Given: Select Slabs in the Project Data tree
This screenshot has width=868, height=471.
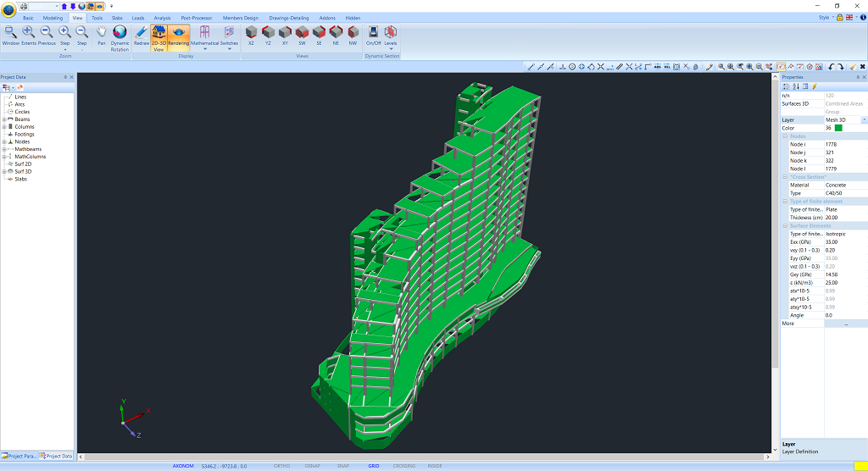Looking at the screenshot, I should point(20,179).
